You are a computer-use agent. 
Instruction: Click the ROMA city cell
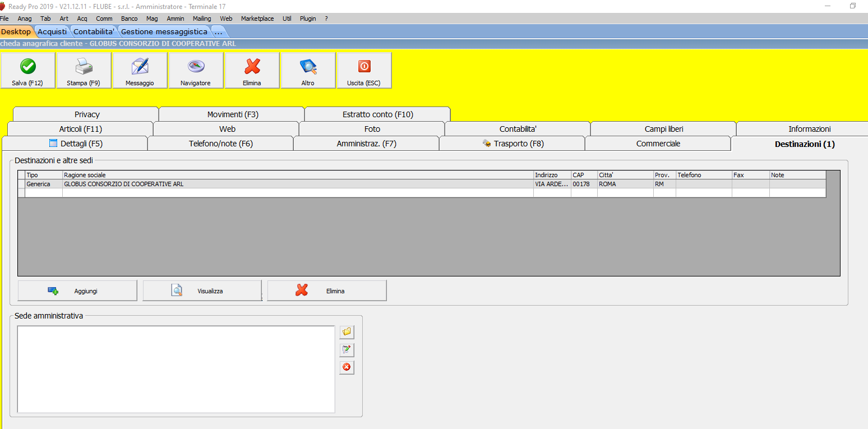[x=625, y=184]
